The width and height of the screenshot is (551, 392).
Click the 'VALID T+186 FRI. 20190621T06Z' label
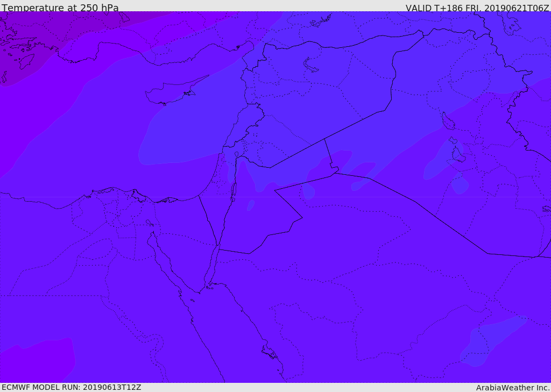[477, 8]
